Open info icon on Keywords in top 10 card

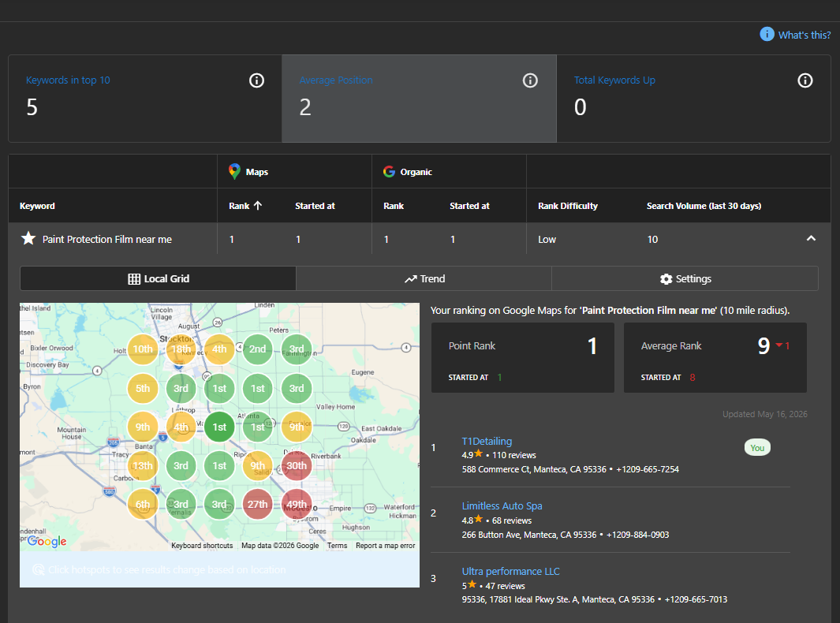pos(256,80)
